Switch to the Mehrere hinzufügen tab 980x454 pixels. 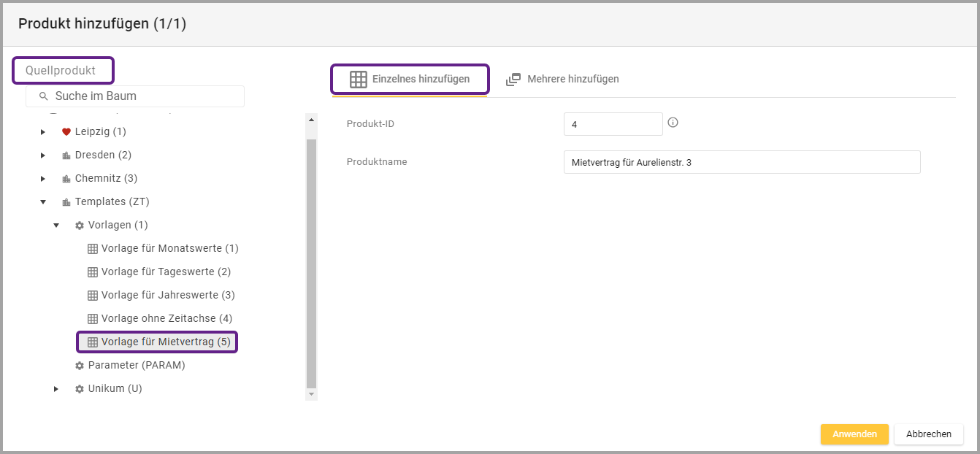coord(562,79)
